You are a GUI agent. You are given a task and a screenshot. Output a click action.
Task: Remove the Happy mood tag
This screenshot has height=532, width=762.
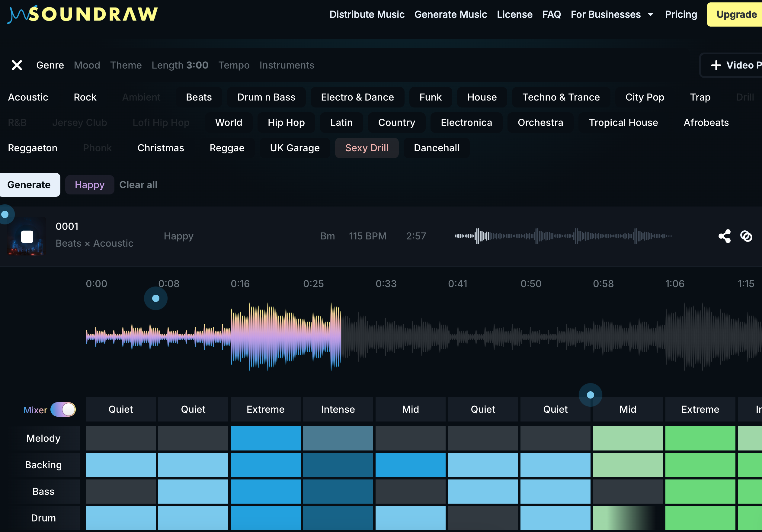[x=90, y=184]
